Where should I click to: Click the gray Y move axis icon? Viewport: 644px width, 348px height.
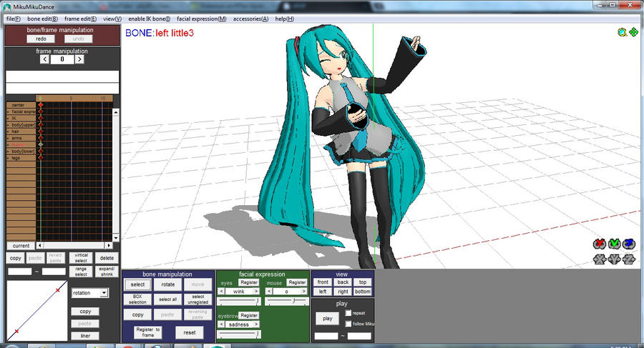615,259
